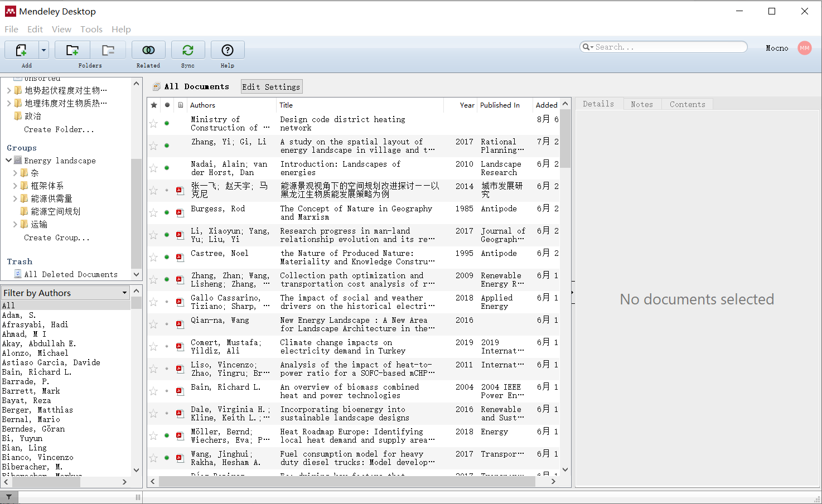822x504 pixels.
Task: Click the attached file column header icon
Action: coord(181,105)
